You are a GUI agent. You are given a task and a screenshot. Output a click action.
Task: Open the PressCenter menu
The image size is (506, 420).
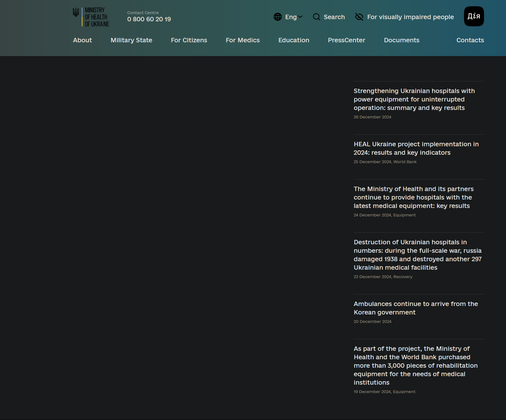[x=346, y=40]
